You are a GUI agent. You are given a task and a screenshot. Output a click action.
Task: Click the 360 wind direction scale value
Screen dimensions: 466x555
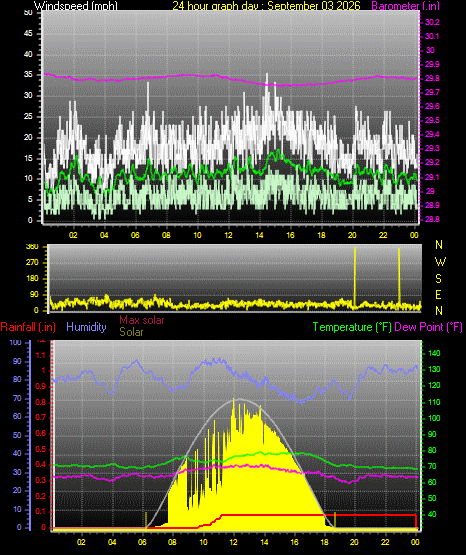tap(32, 247)
